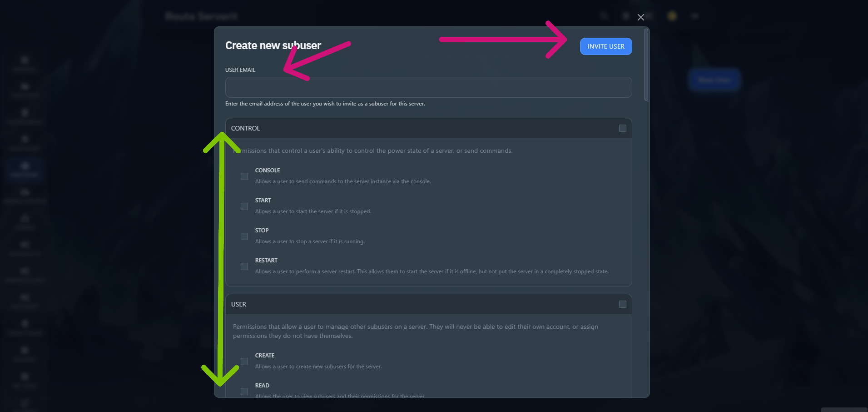Click the blurred search icon in top bar

[x=604, y=16]
